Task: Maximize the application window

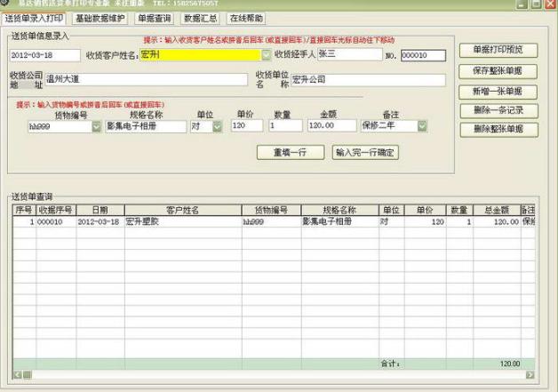Action: (x=536, y=5)
